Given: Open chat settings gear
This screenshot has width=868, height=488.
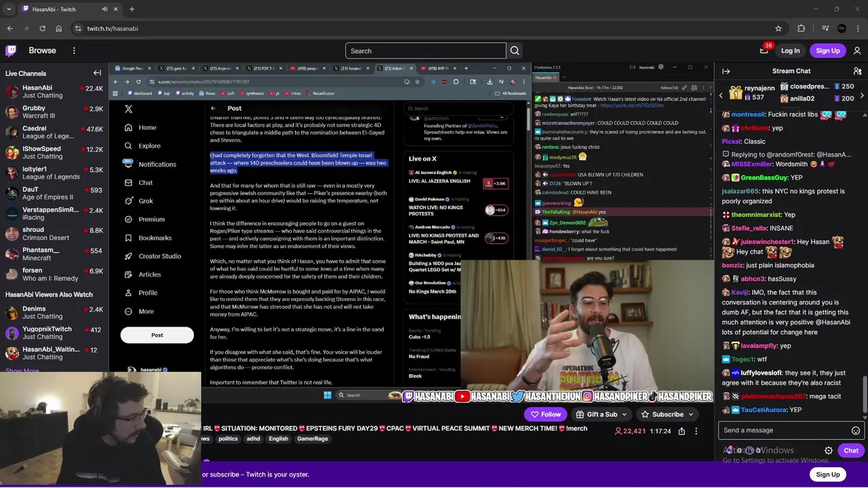Looking at the screenshot, I should pyautogui.click(x=829, y=451).
